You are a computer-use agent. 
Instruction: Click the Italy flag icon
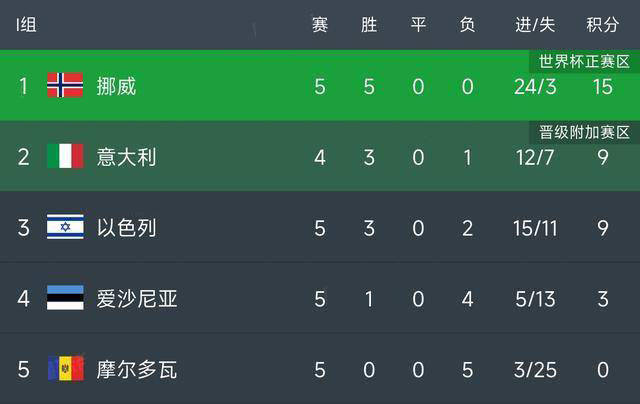point(65,156)
